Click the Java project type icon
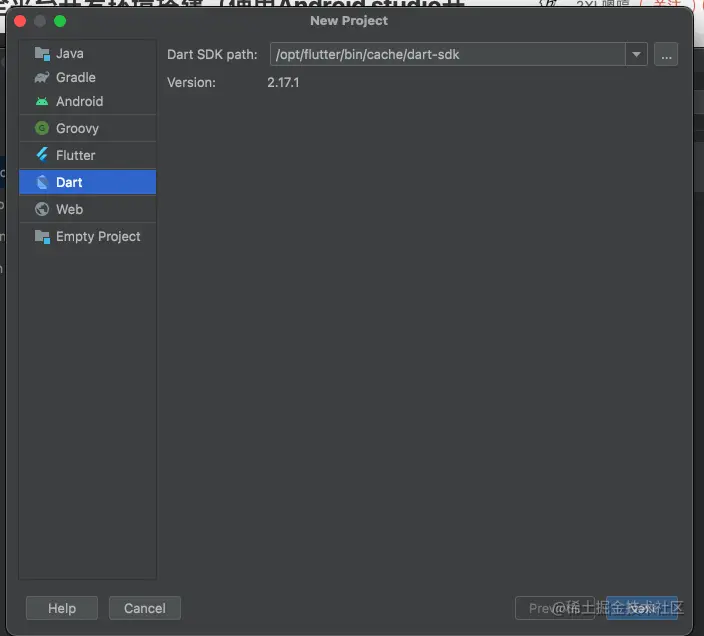The height and width of the screenshot is (636, 704). pyautogui.click(x=42, y=54)
